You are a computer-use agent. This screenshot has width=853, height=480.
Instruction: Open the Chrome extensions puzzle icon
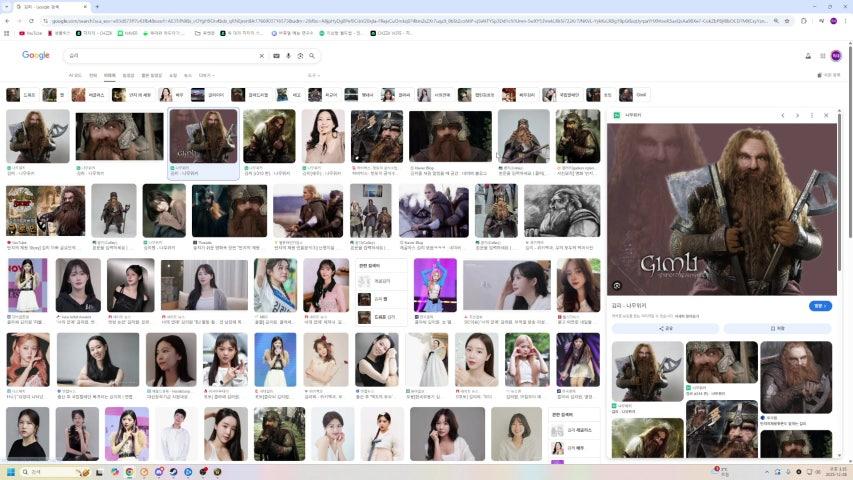click(x=803, y=21)
